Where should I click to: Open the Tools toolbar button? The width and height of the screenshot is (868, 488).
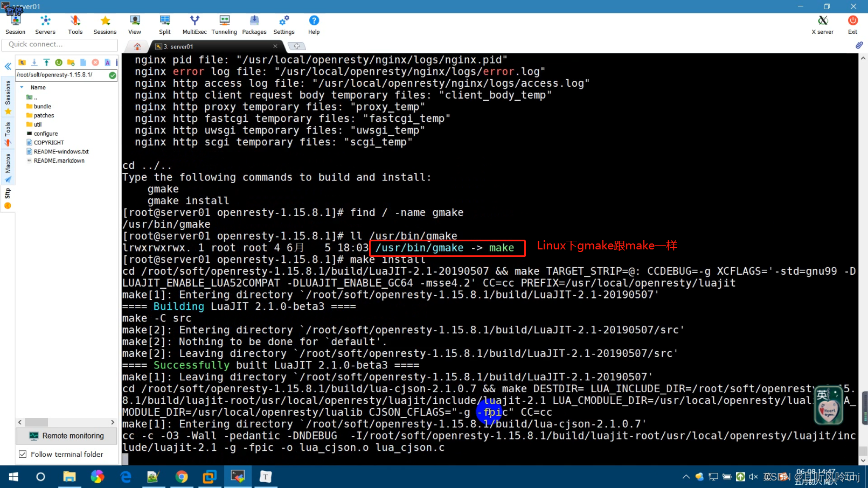75,25
